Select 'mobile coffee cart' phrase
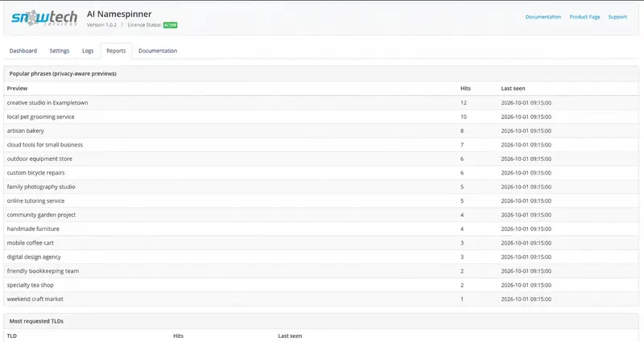Screen dimensions: 644x342 click(31, 243)
